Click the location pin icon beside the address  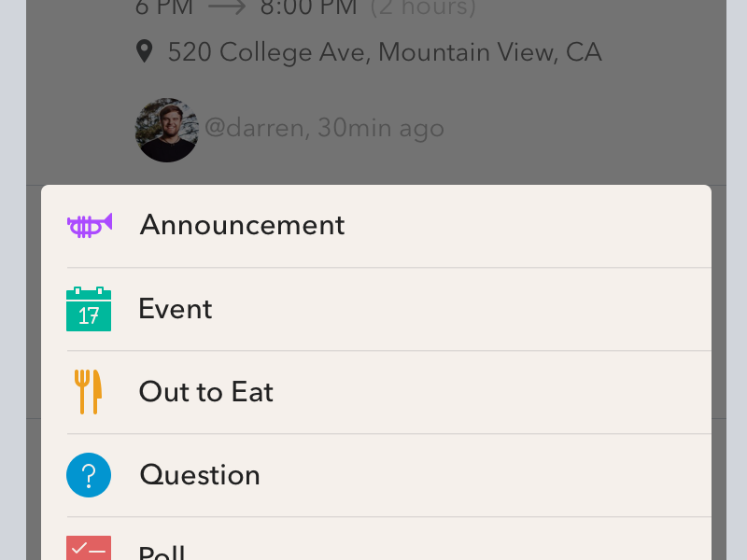pyautogui.click(x=145, y=51)
